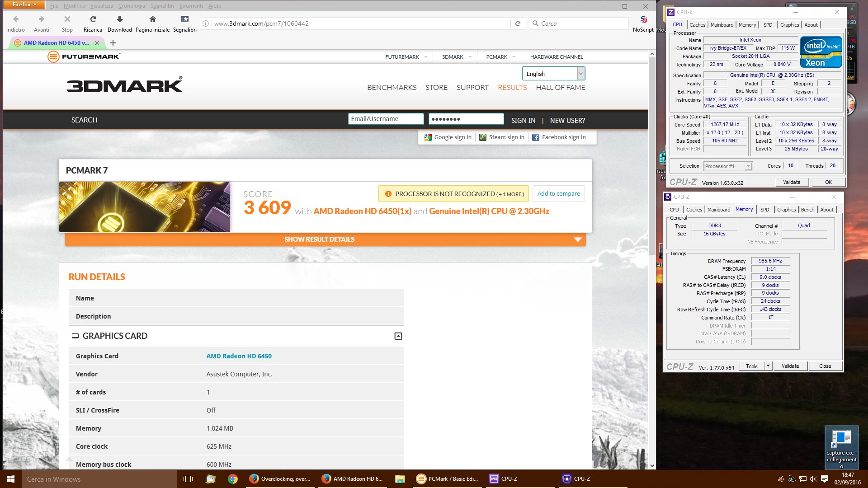Switch to Mainboard tab in upper CPU-Z

722,25
